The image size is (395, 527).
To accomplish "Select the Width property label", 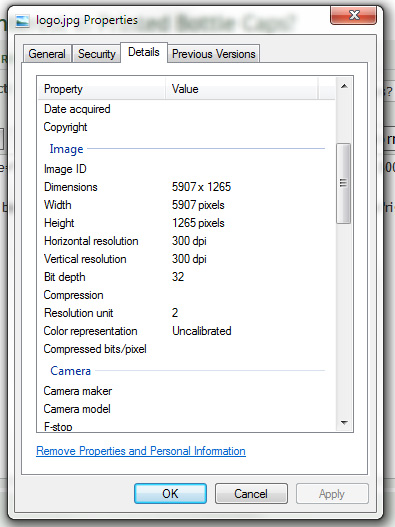I will 58,205.
